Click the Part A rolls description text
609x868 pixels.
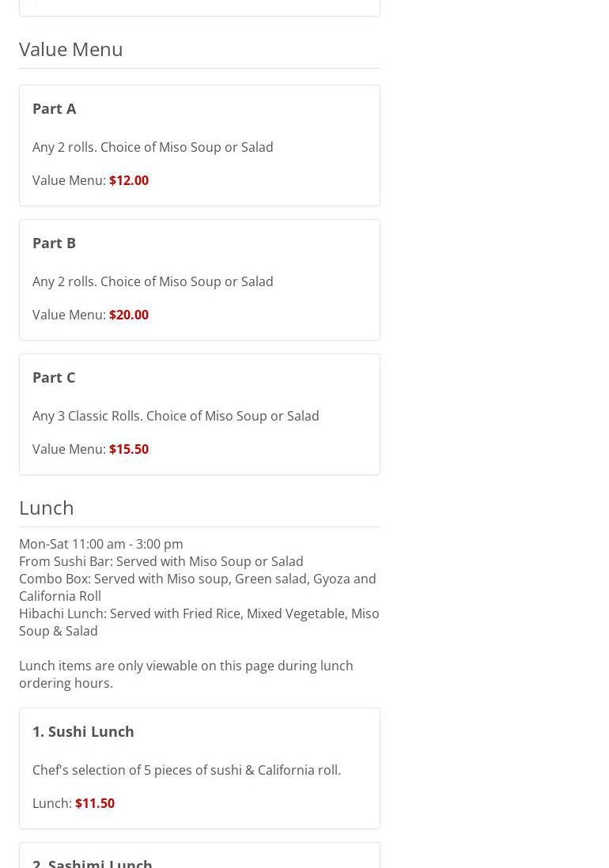[153, 147]
